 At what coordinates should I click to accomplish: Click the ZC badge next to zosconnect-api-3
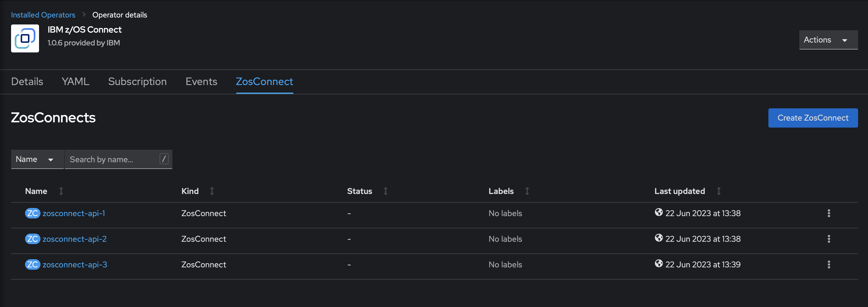tap(32, 264)
